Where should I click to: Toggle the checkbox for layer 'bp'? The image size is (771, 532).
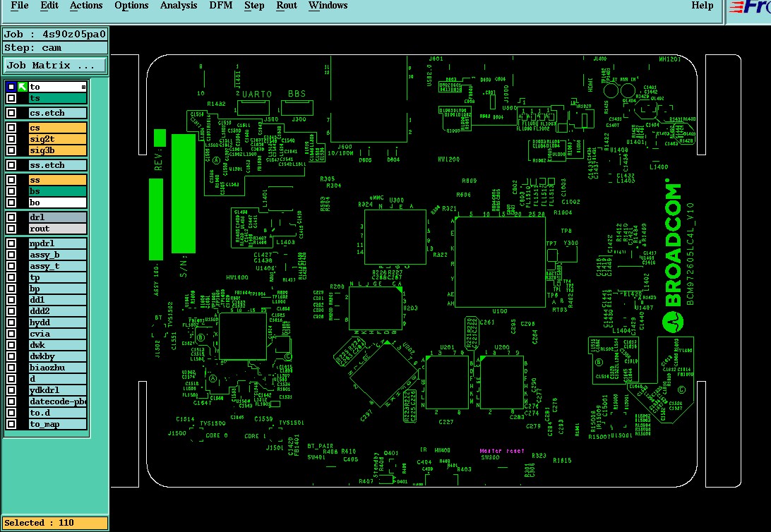[11, 289]
